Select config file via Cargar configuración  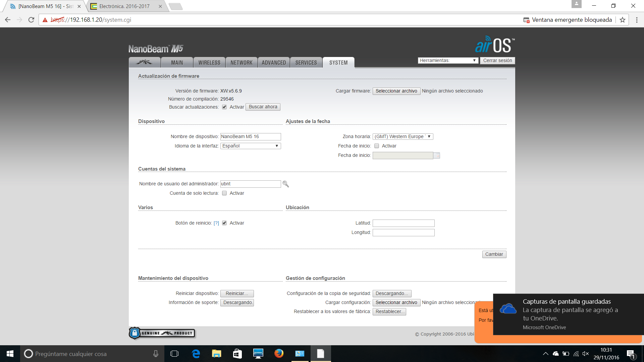pos(396,302)
